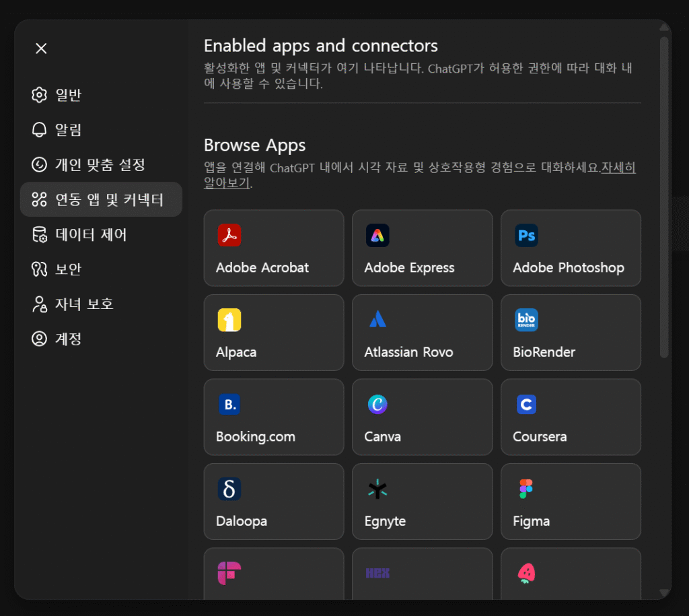Viewport: 689px width, 616px height.
Task: Close the settings dialog with X
Action: (41, 48)
